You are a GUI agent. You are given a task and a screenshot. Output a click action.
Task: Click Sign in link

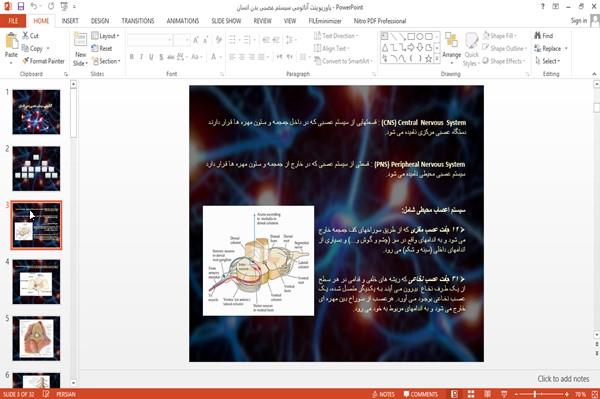[x=579, y=21]
